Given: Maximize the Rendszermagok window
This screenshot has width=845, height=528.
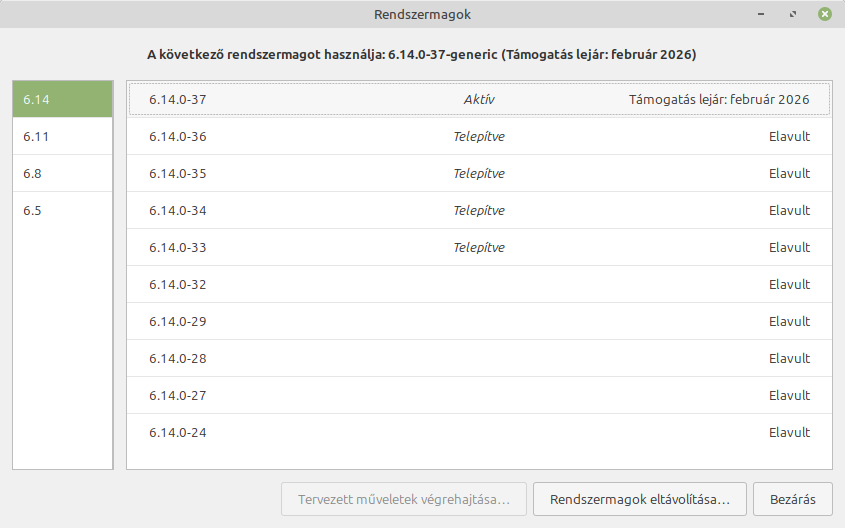Looking at the screenshot, I should click(793, 14).
